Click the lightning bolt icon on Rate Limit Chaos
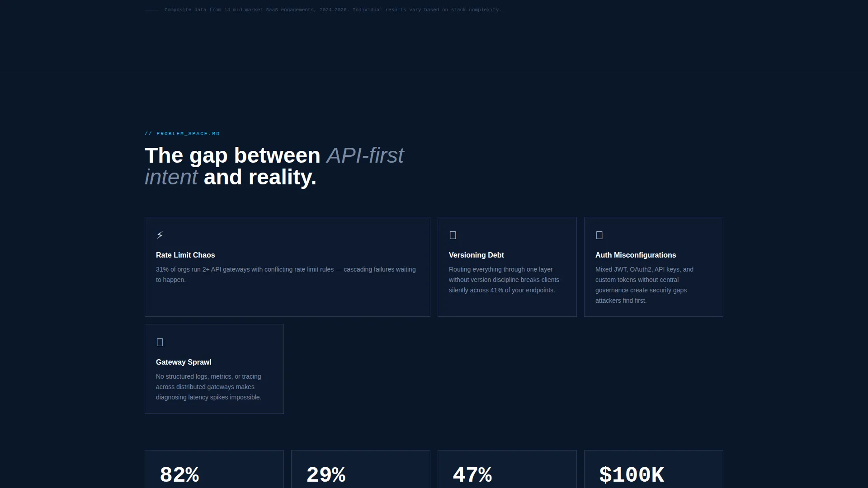The image size is (868, 488). pos(160,235)
